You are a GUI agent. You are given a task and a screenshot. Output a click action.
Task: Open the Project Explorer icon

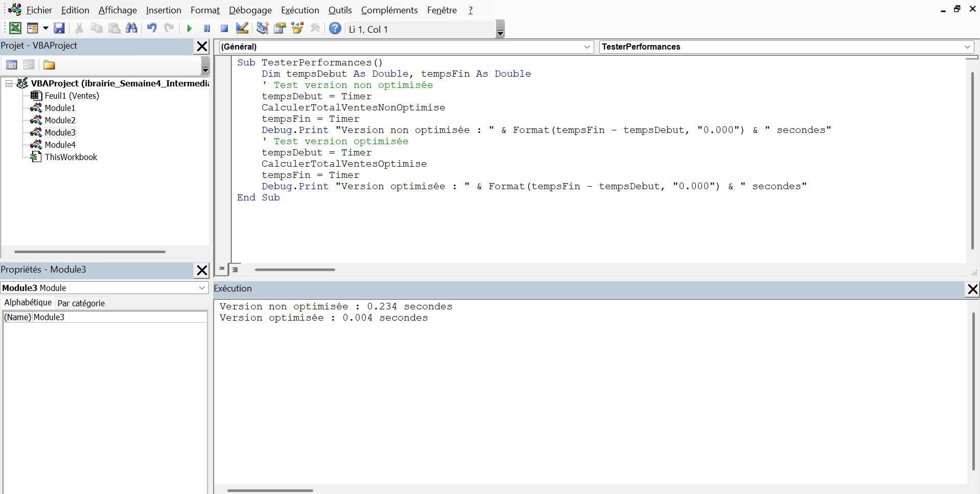tap(263, 28)
